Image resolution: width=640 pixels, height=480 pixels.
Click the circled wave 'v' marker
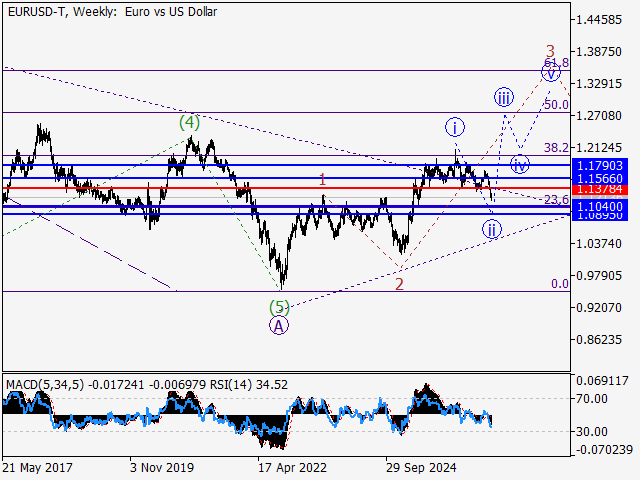[x=551, y=73]
